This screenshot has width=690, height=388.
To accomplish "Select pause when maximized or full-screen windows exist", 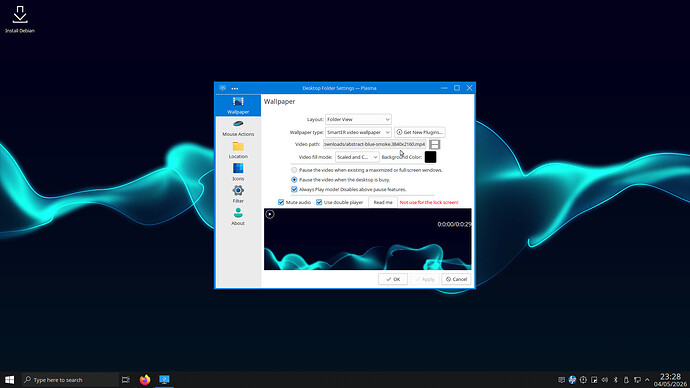I will (x=294, y=170).
